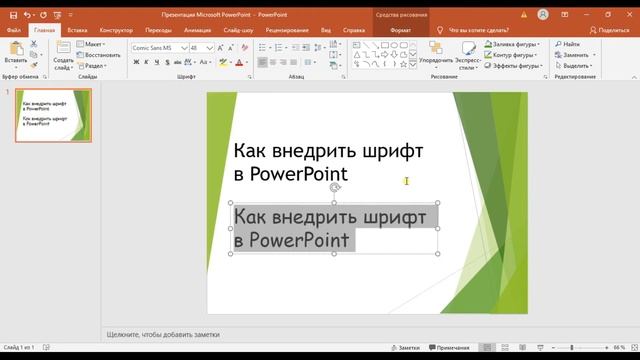This screenshot has width=640, height=360.
Task: Expand the Макет layout dropdown
Action: tap(91, 44)
